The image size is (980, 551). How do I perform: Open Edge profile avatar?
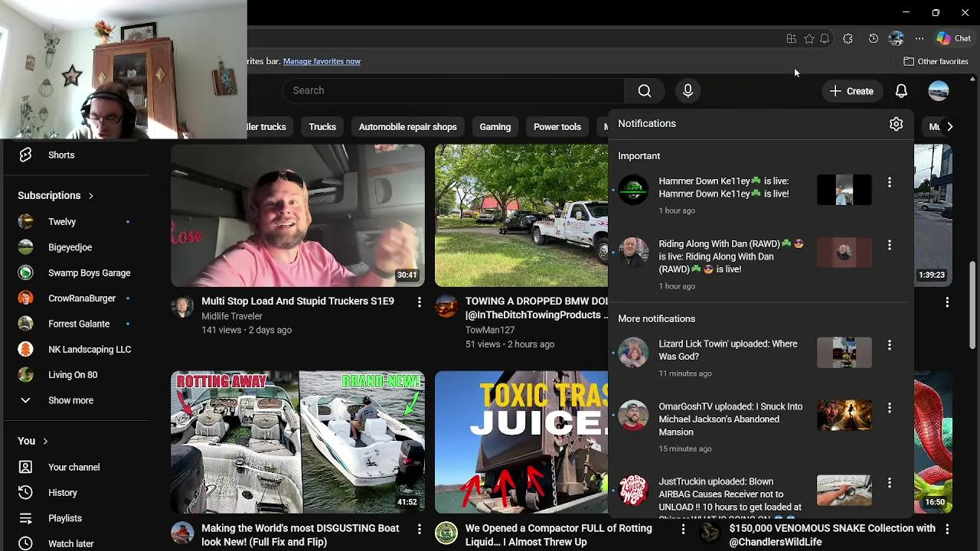(x=896, y=38)
